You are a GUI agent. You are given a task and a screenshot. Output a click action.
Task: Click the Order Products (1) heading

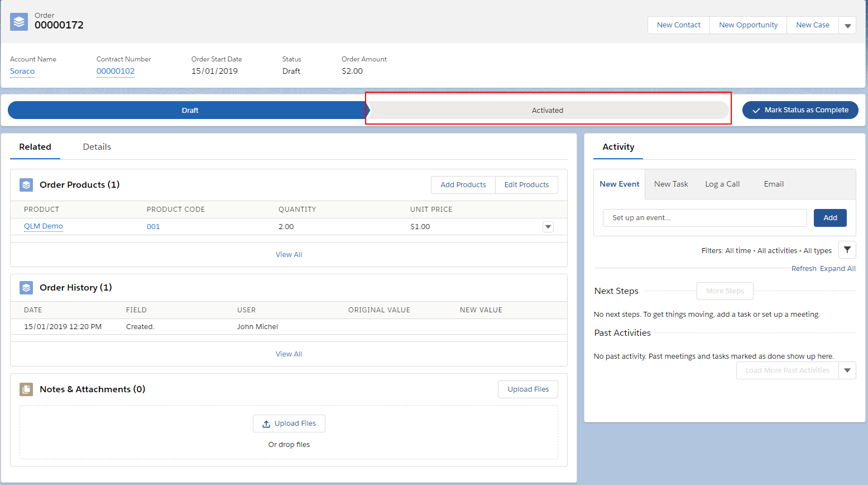tap(80, 185)
